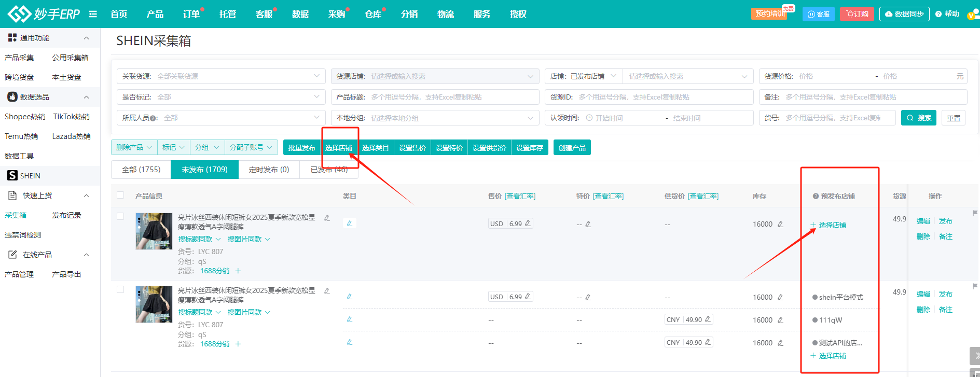Click the 预发布店铺 help question icon
This screenshot has height=377, width=980.
[x=816, y=196]
